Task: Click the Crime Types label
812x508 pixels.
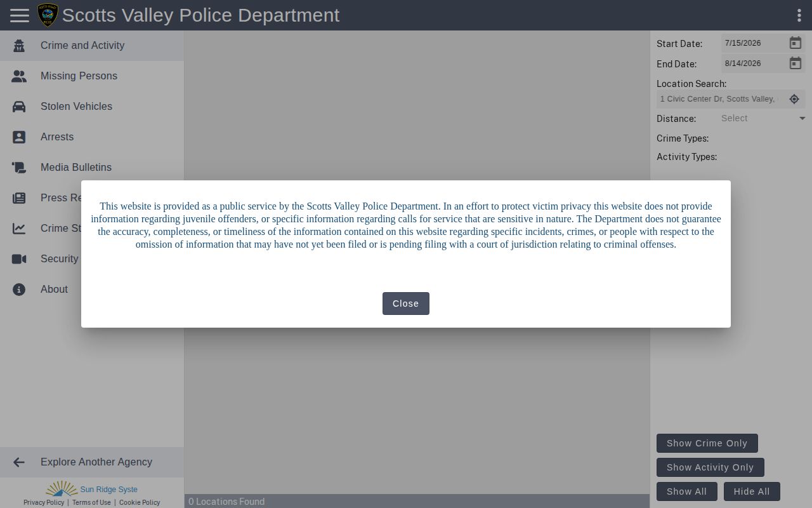Action: tap(683, 138)
